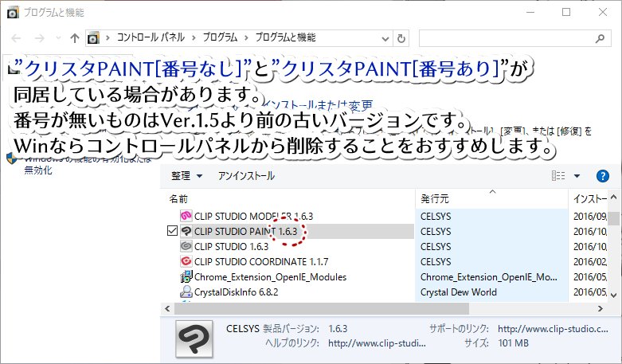The width and height of the screenshot is (622, 364).
Task: Click the horizontal scrollbar left arrow
Action: pos(167,308)
